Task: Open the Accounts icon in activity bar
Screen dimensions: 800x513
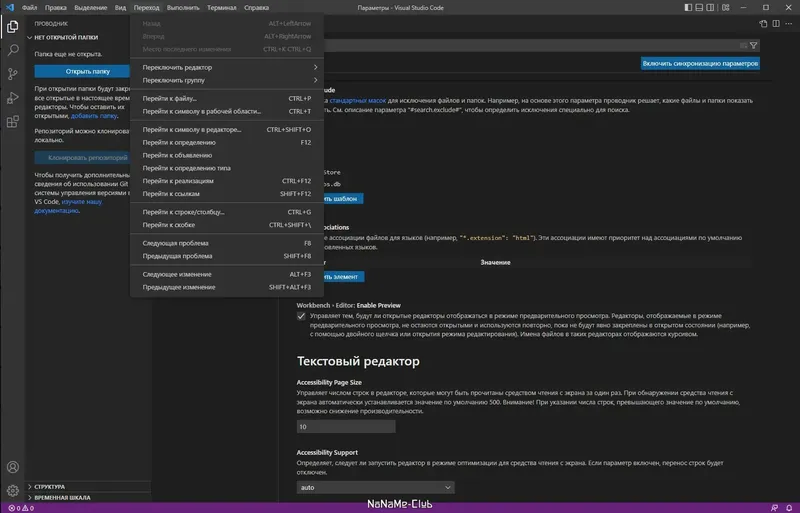Action: pyautogui.click(x=13, y=467)
